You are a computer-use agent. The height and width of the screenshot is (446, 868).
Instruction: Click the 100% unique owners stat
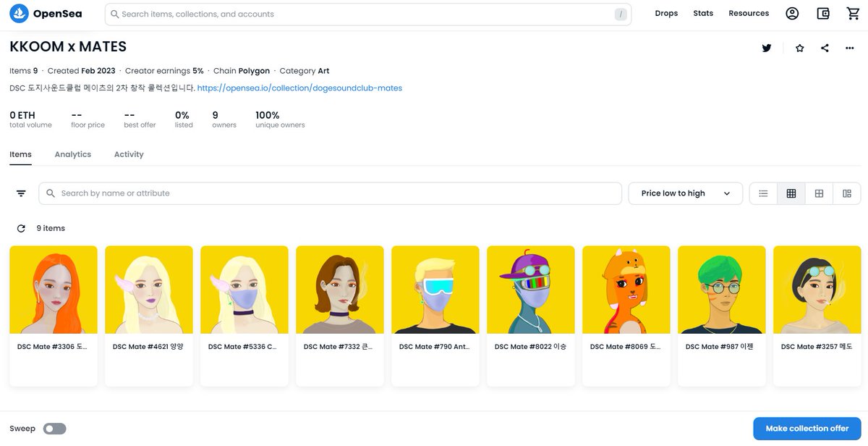pos(280,119)
